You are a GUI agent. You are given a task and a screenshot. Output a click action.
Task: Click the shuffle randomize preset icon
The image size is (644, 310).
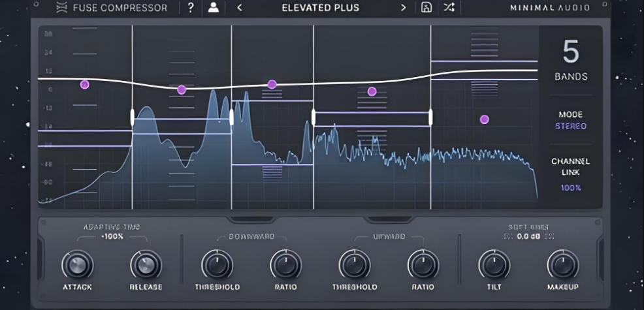(449, 7)
